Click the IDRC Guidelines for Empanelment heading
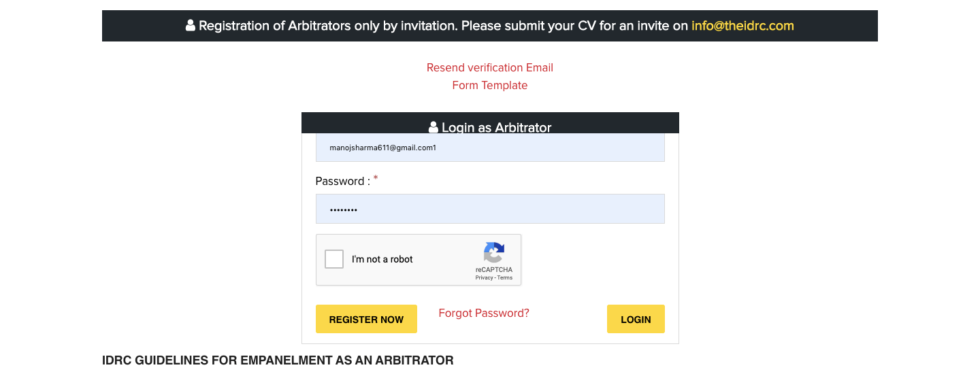Screen dimensions: 980x374 (x=278, y=360)
